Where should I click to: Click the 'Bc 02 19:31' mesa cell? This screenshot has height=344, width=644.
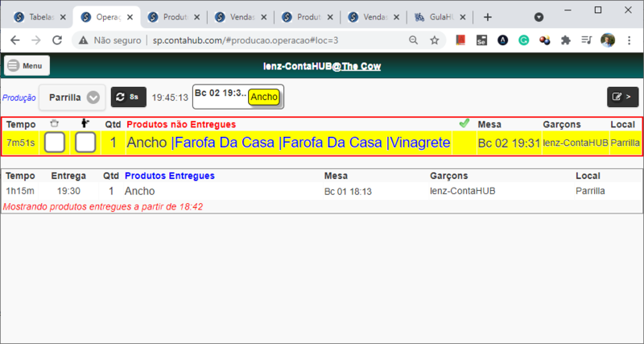(509, 143)
